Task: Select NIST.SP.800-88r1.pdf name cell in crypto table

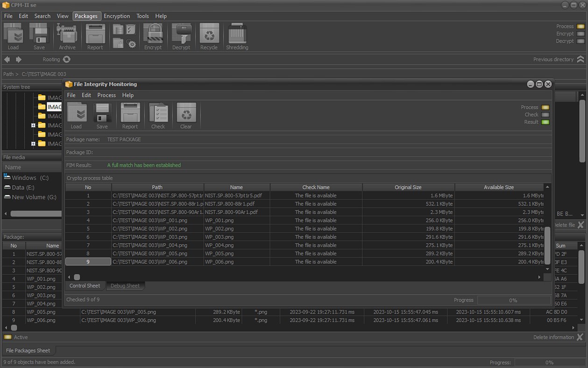Action: (237, 204)
